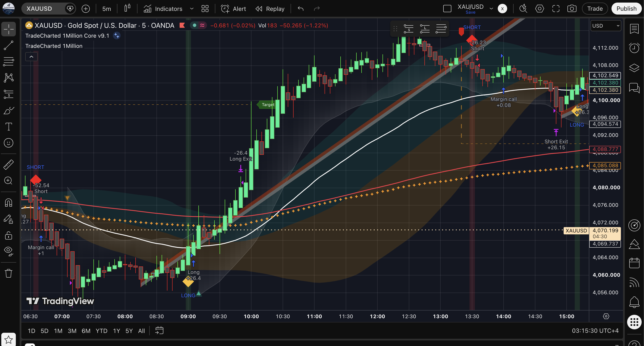The width and height of the screenshot is (644, 346).
Task: Open the Indicators dialog
Action: pyautogui.click(x=163, y=9)
